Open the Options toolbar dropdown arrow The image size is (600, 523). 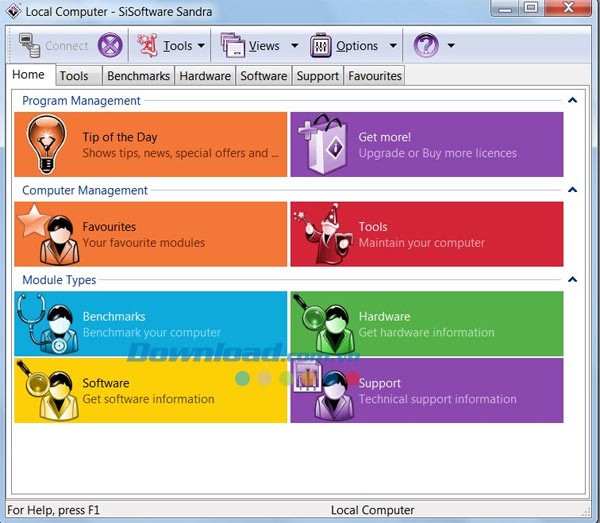pos(393,46)
